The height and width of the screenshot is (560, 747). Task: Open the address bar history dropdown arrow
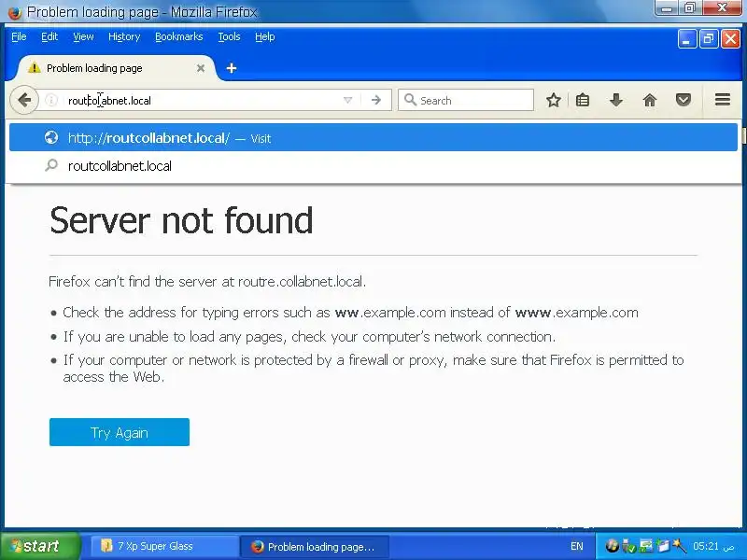tap(347, 100)
